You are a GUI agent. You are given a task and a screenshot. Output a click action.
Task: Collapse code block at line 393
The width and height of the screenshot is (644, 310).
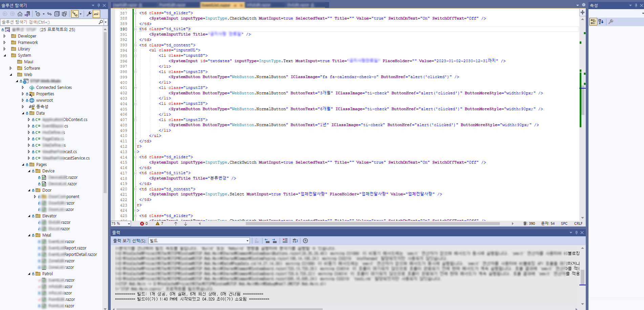[135, 45]
